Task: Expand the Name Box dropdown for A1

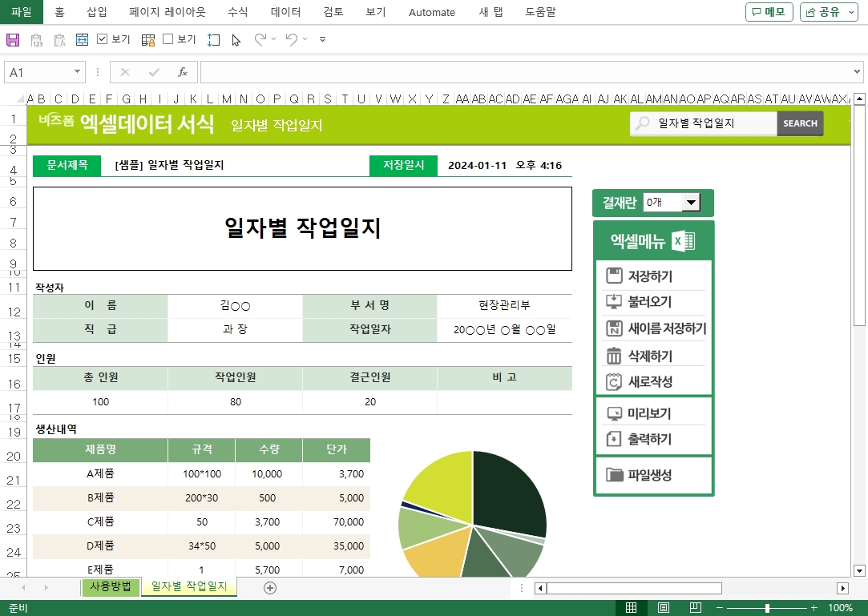Action: (x=78, y=72)
